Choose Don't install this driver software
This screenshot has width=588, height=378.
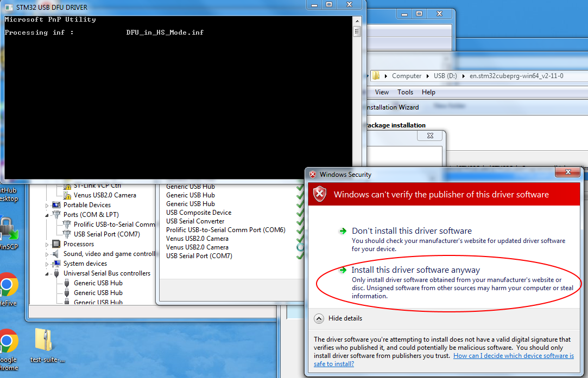(x=412, y=231)
